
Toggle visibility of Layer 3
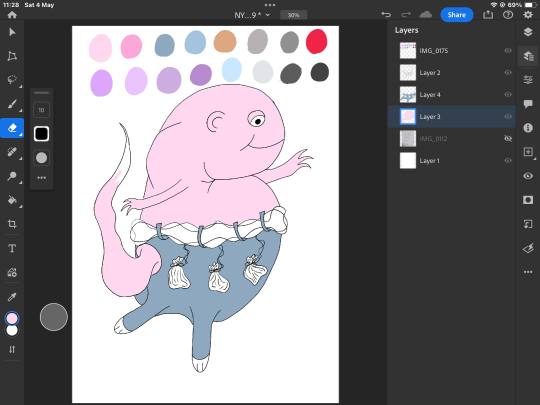coord(508,116)
